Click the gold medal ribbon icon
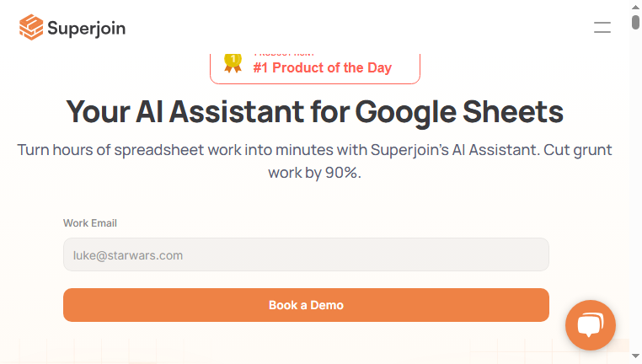The width and height of the screenshot is (642, 364). point(233,63)
